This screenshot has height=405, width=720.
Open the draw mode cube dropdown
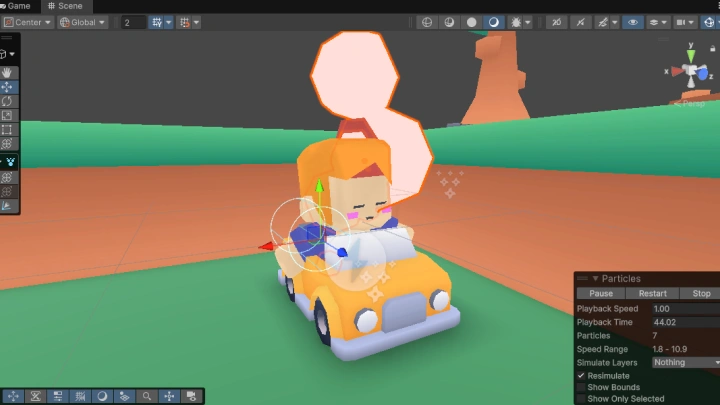(7, 54)
